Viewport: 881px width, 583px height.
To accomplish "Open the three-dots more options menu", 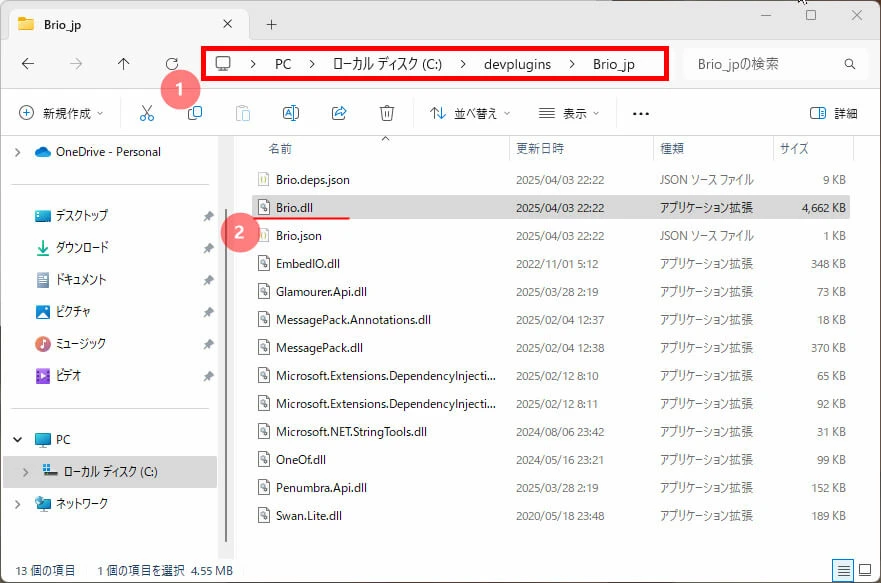I will [641, 113].
